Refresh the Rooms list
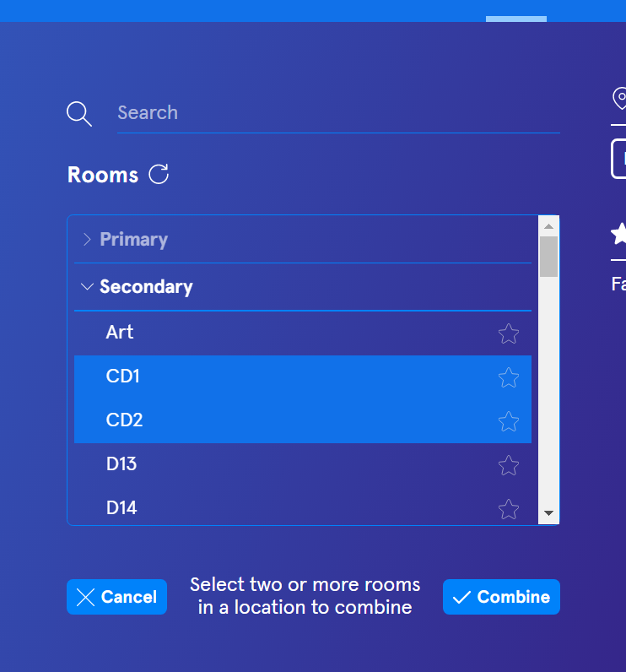 [159, 175]
